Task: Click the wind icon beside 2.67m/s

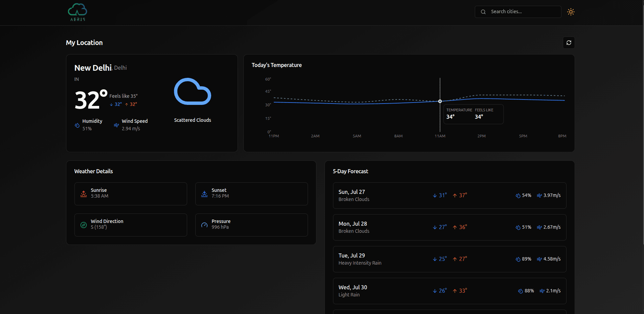Action: (x=539, y=227)
